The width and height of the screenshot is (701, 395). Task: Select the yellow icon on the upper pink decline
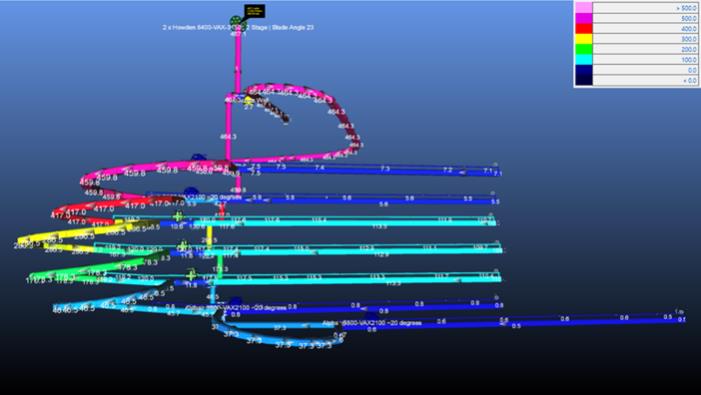249,101
